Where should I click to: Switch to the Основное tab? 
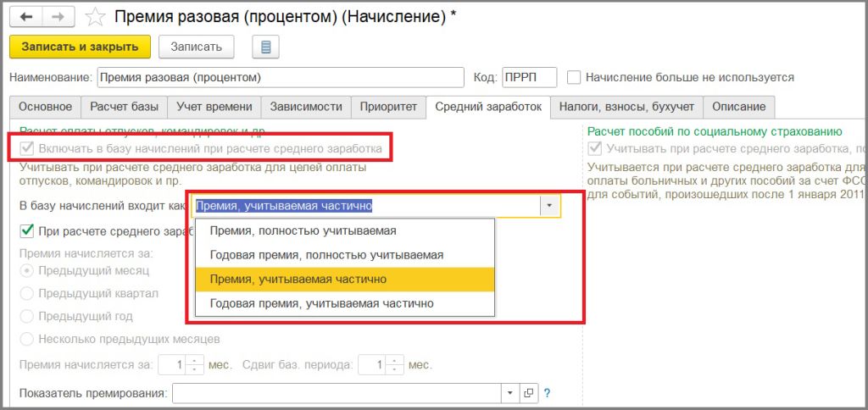click(x=46, y=107)
